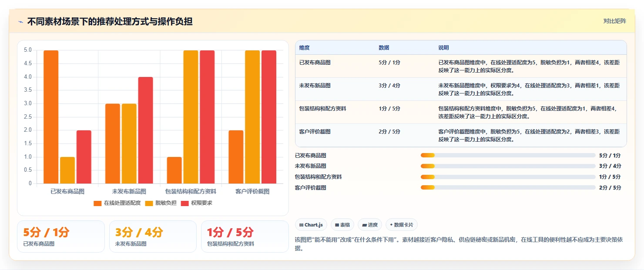Click the 2分 / 5分 value beside the progress bar
The height and width of the screenshot is (270, 644).
[610, 188]
